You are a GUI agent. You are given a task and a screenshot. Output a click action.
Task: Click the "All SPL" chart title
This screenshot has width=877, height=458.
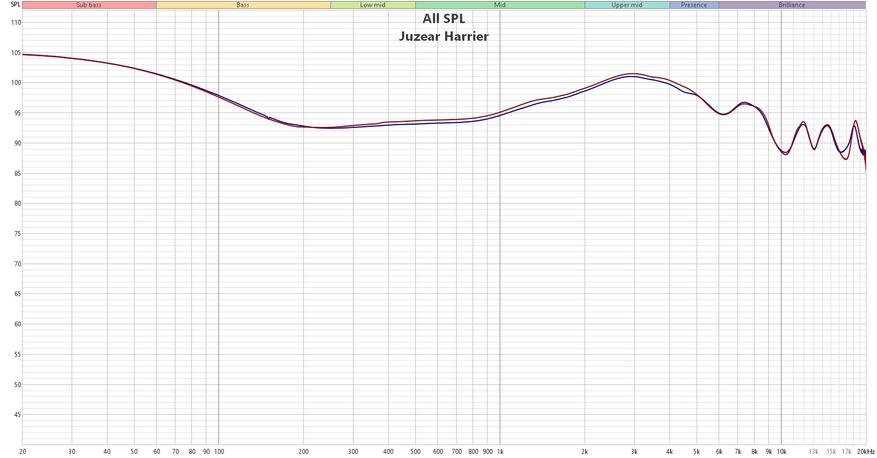[444, 19]
